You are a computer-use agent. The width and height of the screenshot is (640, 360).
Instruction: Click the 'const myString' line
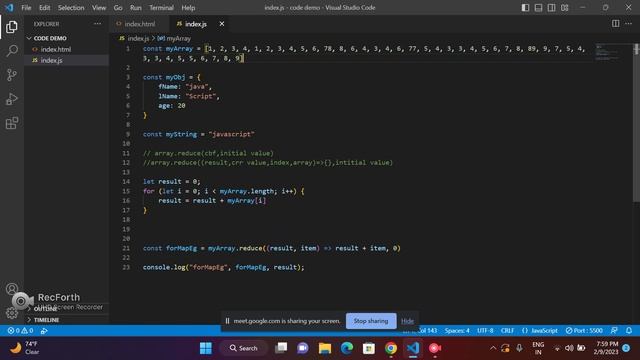pos(198,134)
